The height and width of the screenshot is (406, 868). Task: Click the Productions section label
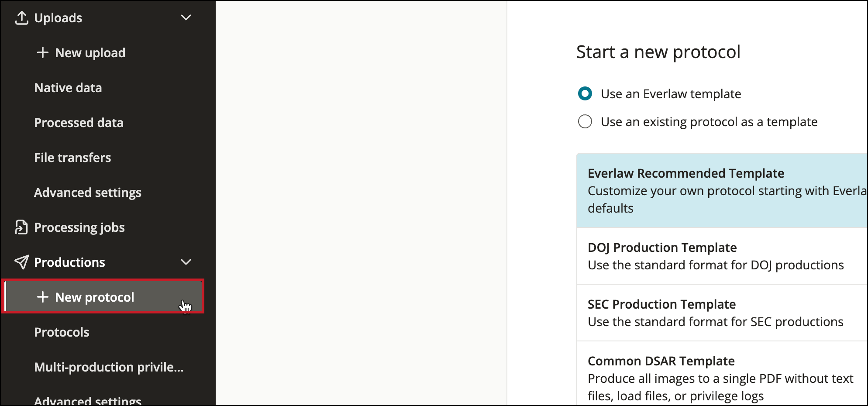click(69, 262)
